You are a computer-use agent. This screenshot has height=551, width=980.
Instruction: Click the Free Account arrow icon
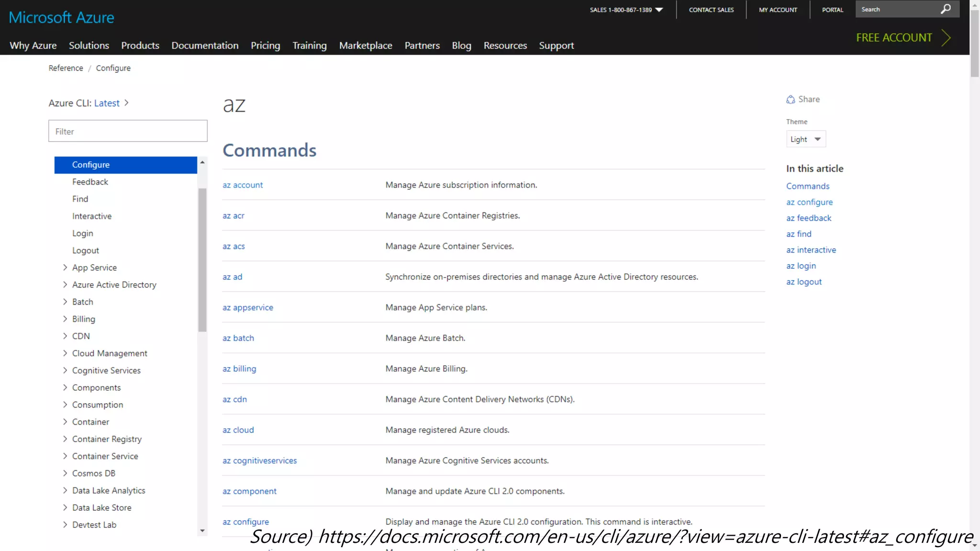[x=946, y=38]
